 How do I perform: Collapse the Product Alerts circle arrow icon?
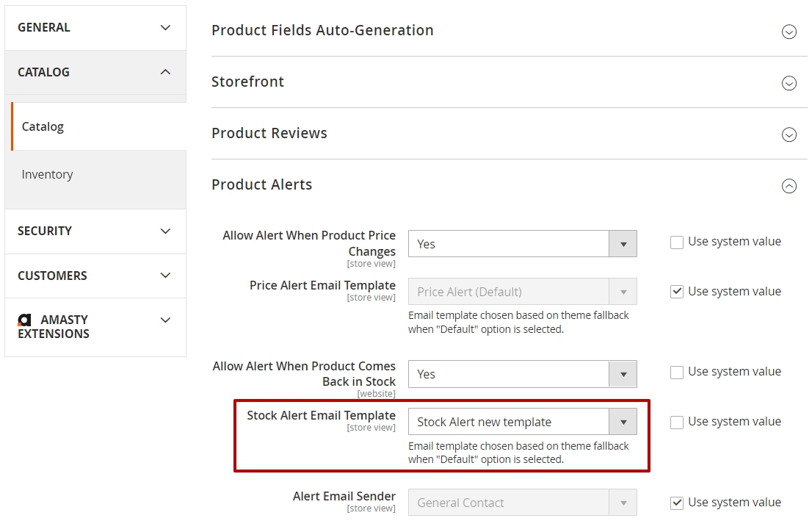click(789, 186)
